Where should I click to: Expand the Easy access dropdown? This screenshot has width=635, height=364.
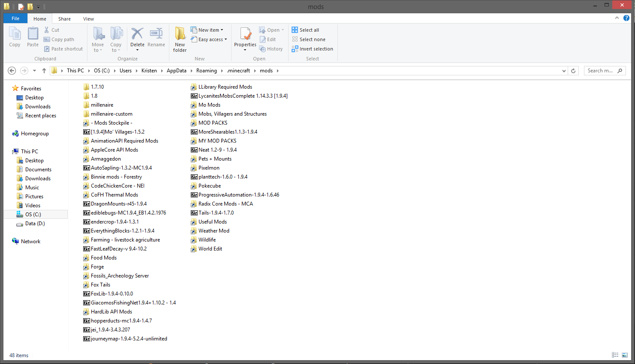(x=226, y=39)
